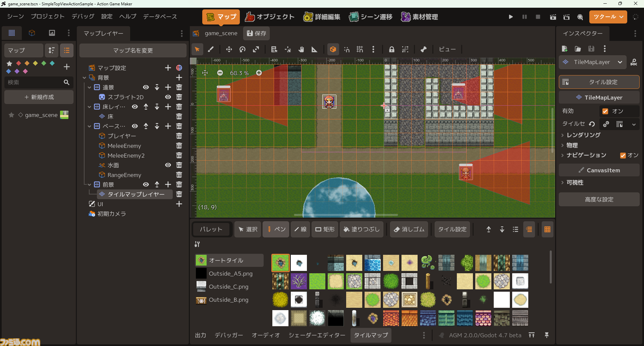Click the stop game button
644x346 pixels.
point(538,17)
